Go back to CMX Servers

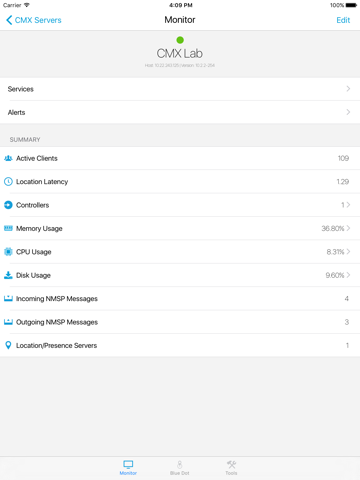coord(34,20)
